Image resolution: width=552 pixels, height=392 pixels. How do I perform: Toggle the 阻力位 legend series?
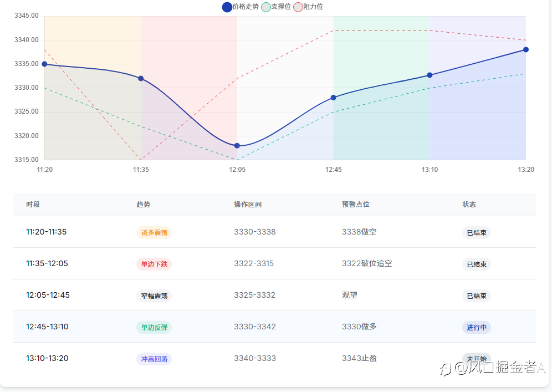[x=308, y=7]
